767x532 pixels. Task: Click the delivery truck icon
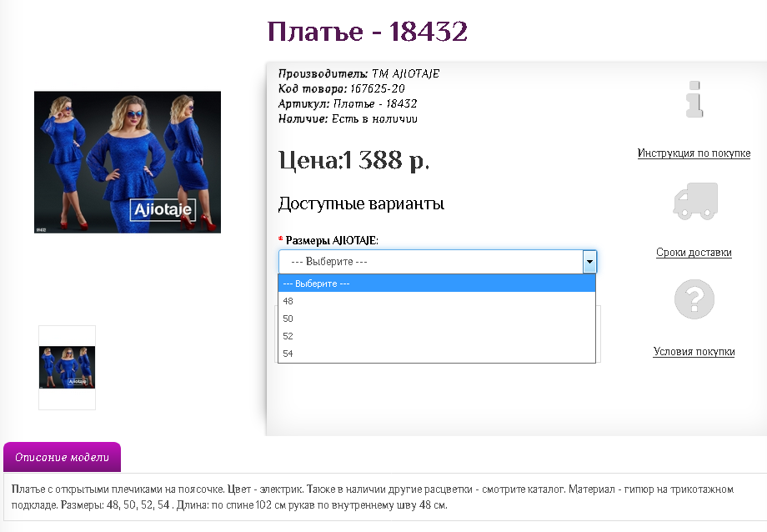coord(694,200)
